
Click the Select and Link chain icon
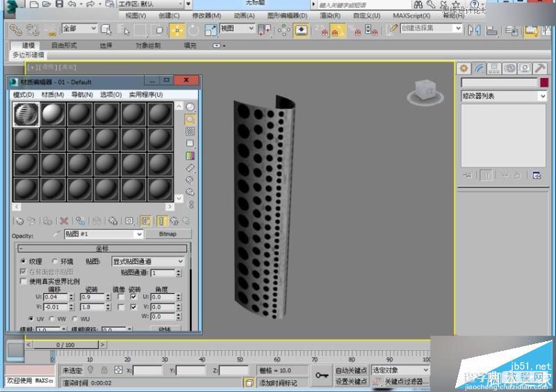coord(15,30)
